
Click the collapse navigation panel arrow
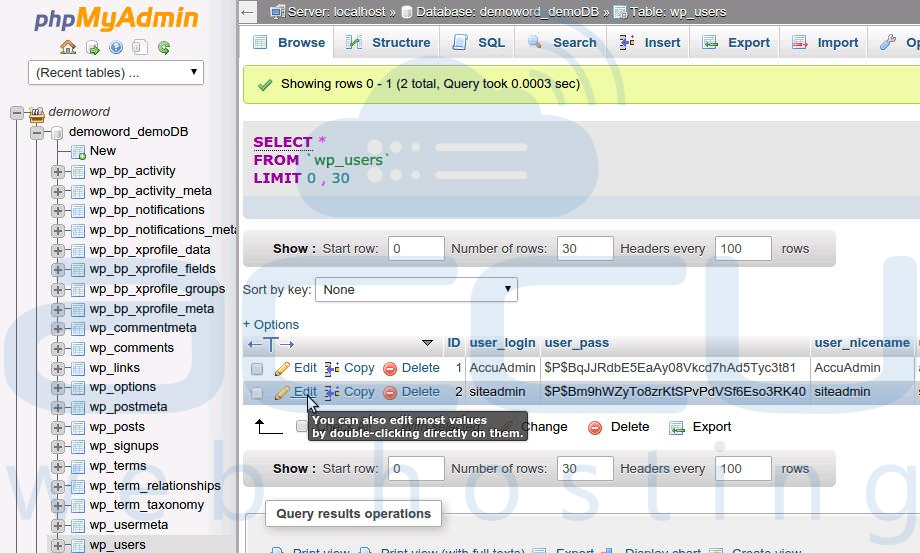248,12
